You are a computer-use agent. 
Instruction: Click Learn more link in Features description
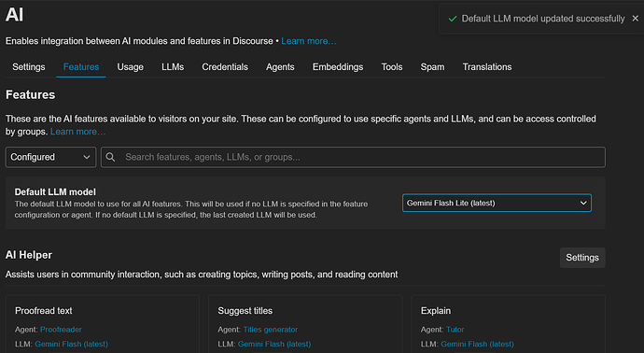(x=77, y=132)
